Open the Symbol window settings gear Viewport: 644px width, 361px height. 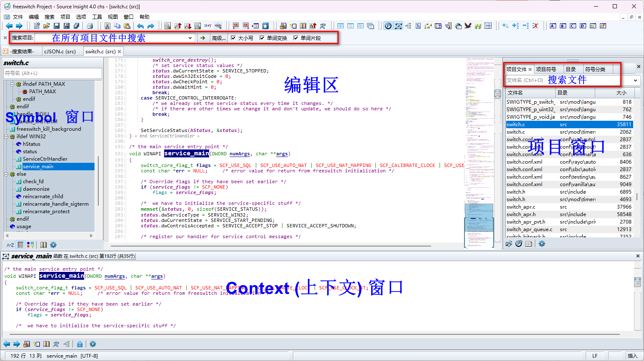pyautogui.click(x=53, y=245)
